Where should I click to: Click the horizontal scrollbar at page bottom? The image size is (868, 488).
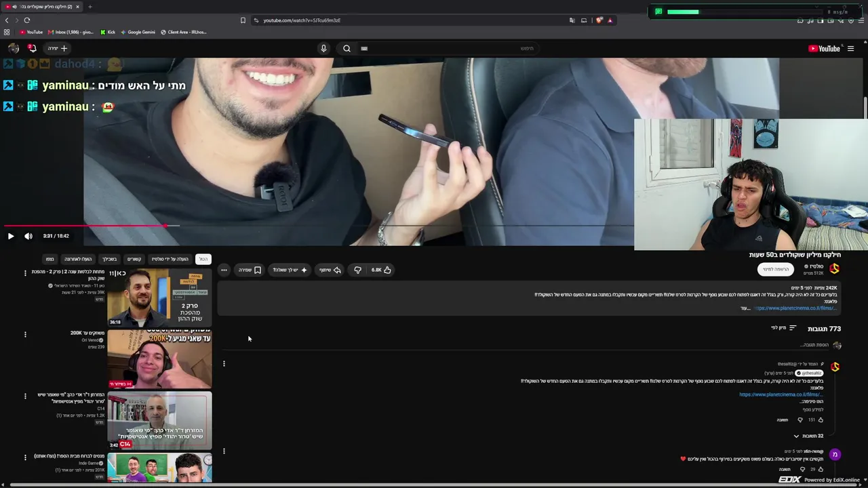point(434,485)
